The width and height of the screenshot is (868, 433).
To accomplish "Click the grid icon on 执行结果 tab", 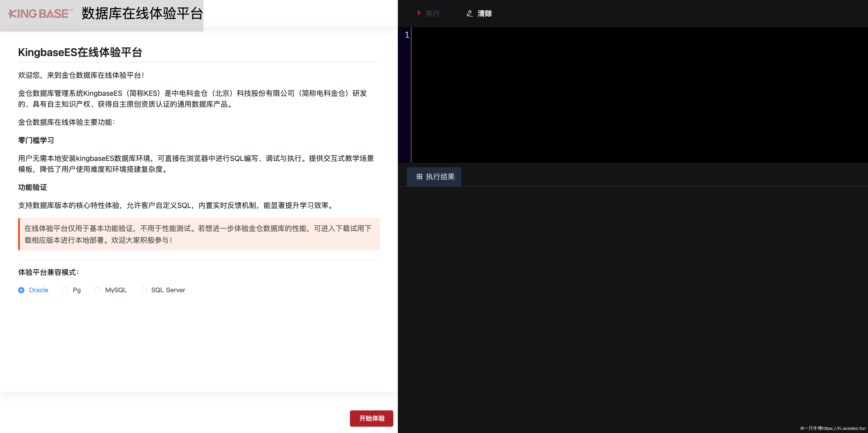I will tap(420, 176).
